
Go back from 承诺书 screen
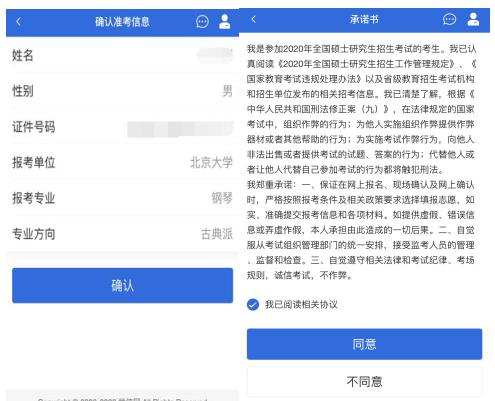pyautogui.click(x=254, y=19)
